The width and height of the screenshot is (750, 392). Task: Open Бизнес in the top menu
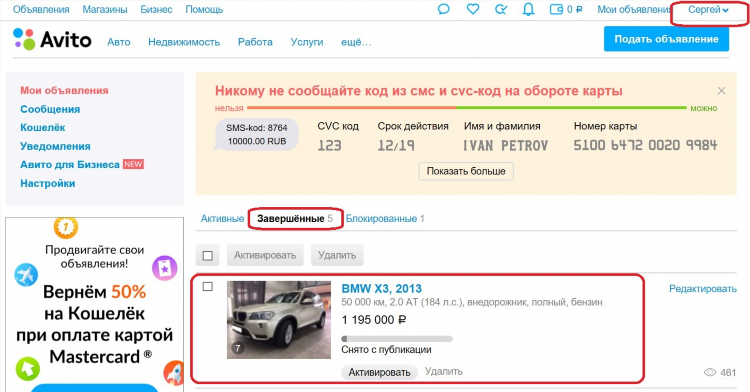tap(156, 10)
